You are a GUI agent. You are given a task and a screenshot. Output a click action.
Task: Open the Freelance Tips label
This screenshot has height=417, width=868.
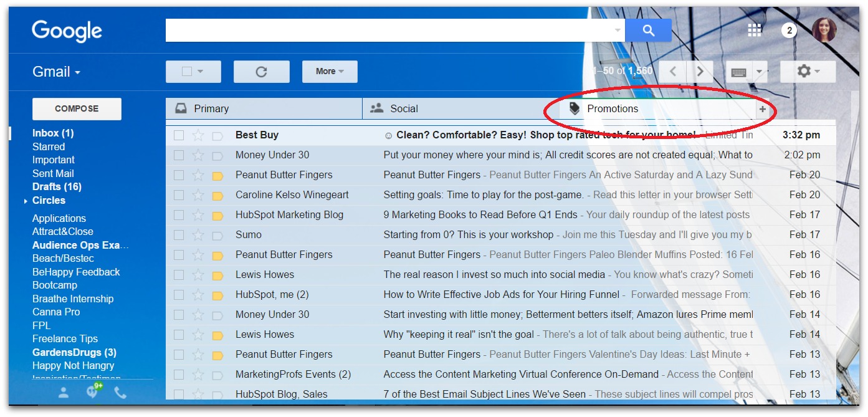coord(65,339)
